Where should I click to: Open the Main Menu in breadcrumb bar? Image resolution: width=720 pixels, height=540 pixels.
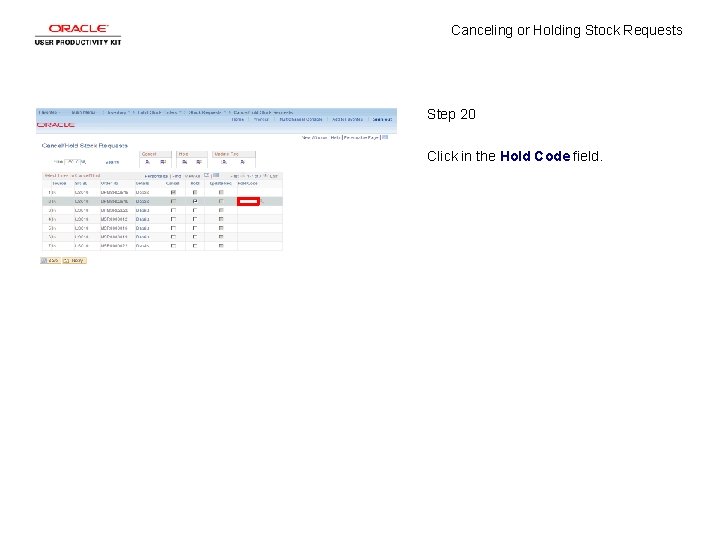click(x=84, y=112)
